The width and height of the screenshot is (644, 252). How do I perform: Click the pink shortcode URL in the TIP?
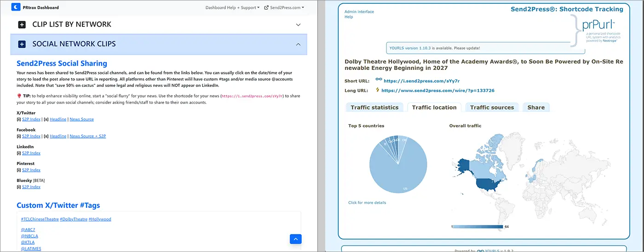pyautogui.click(x=253, y=96)
